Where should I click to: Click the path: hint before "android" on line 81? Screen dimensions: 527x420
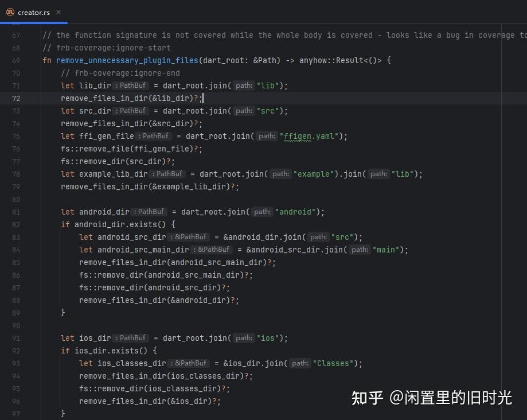coord(262,212)
